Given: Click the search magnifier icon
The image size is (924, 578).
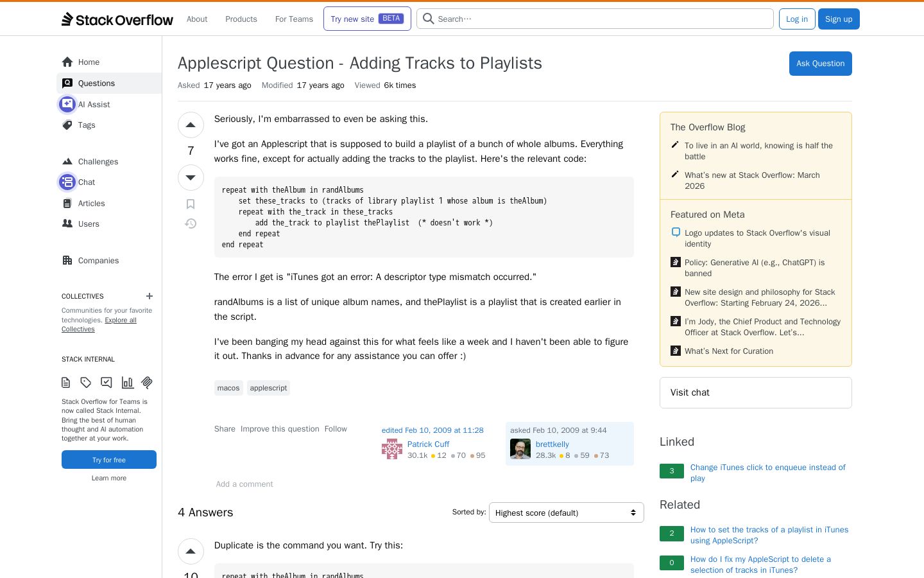Looking at the screenshot, I should (429, 19).
